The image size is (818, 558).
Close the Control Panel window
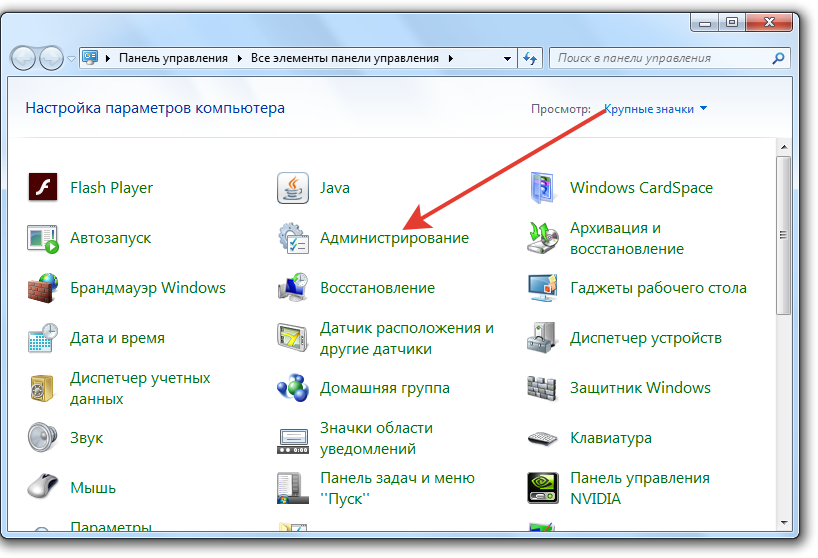(769, 22)
